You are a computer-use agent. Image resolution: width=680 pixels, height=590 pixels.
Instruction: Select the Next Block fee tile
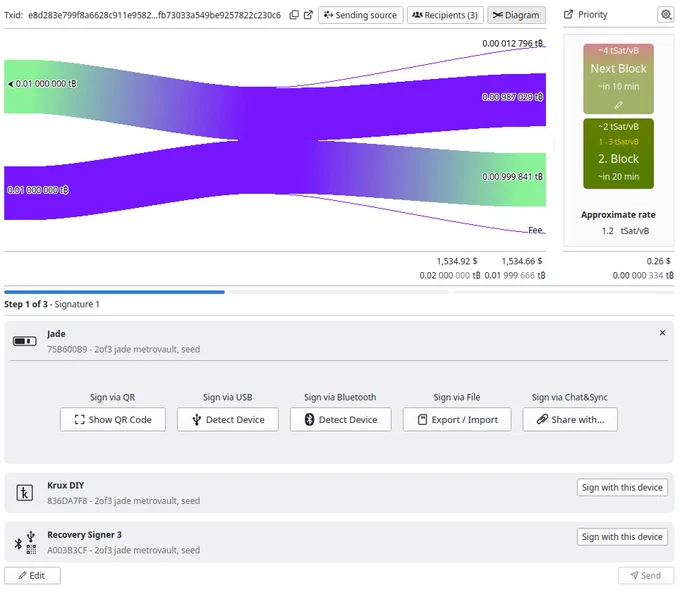click(x=618, y=79)
